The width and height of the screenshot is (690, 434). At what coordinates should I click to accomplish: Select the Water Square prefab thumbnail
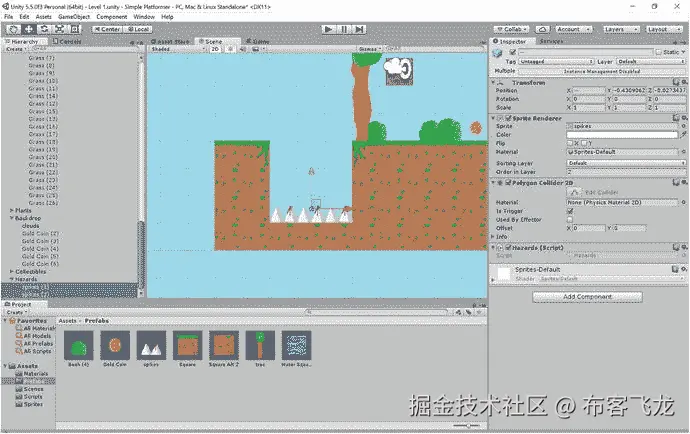[296, 346]
